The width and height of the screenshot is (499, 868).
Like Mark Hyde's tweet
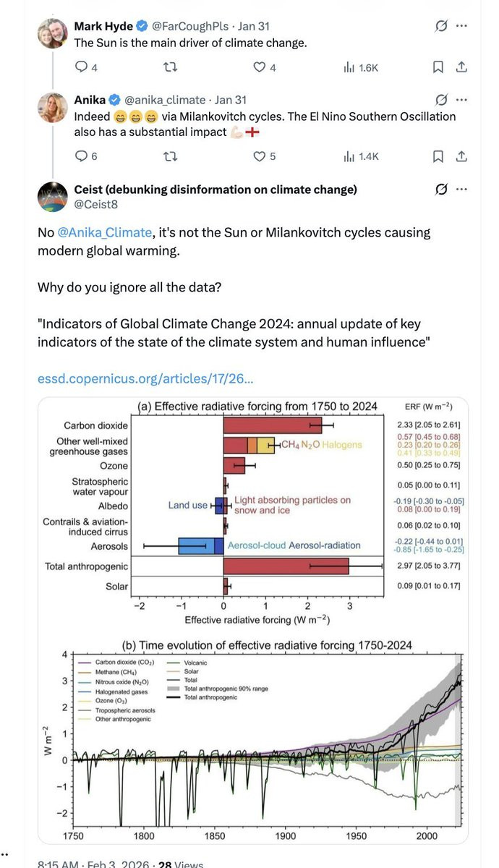pyautogui.click(x=260, y=68)
